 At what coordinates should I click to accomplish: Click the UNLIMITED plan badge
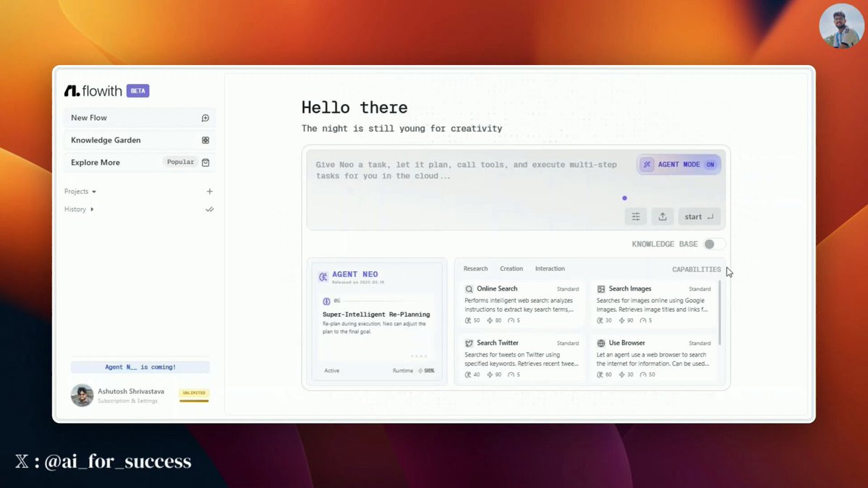point(194,393)
